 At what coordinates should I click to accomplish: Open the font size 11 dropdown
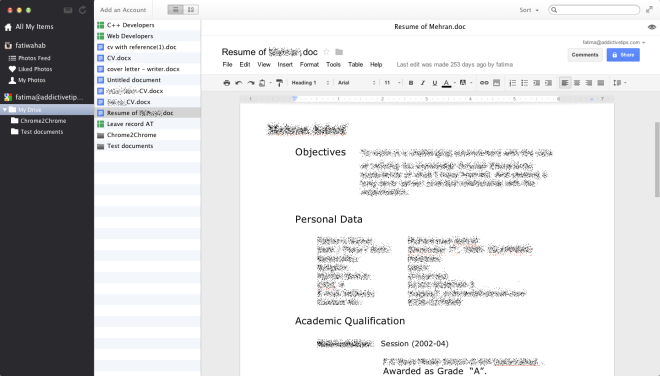[x=392, y=83]
